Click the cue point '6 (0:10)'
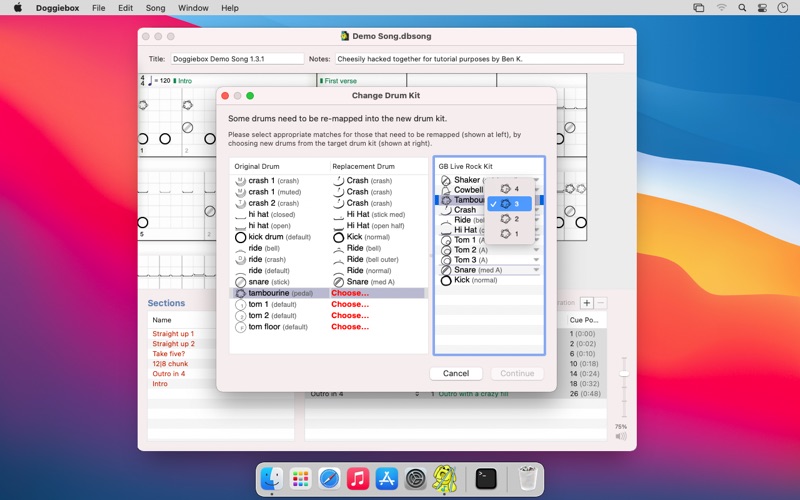This screenshot has height=500, width=800. (583, 354)
